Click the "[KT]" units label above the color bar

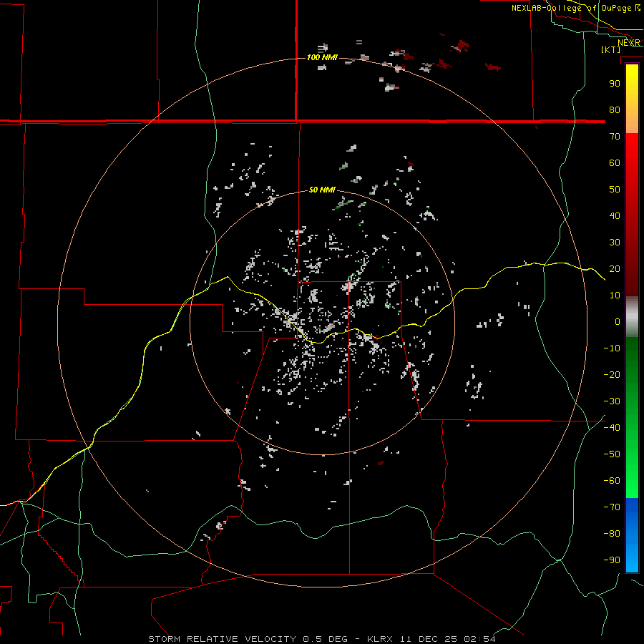(611, 49)
